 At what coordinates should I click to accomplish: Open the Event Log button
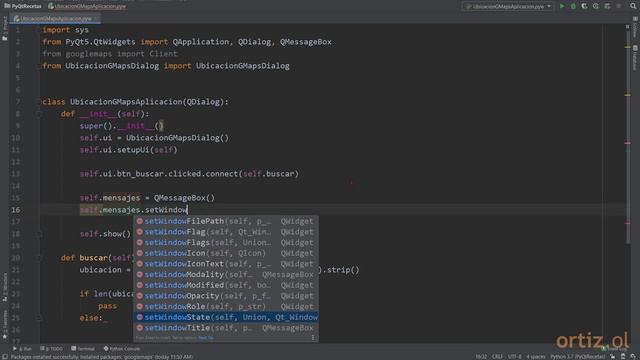click(x=614, y=349)
